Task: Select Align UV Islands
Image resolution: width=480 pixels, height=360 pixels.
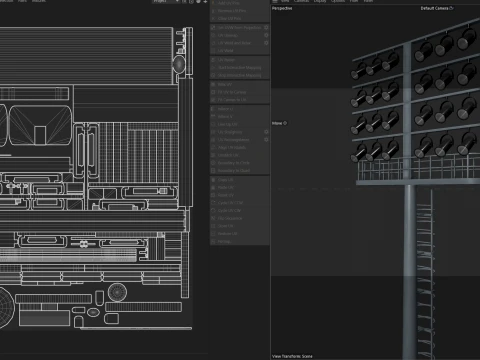Action: (239, 147)
